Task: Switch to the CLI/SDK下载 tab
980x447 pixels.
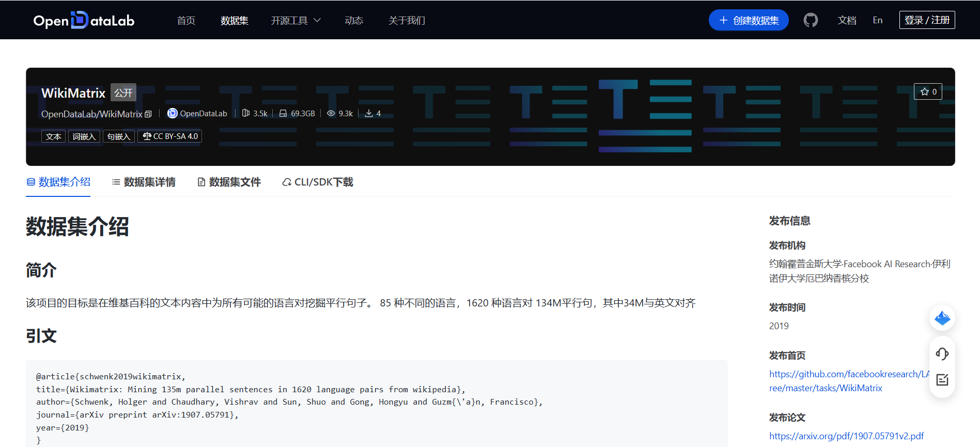Action: click(318, 182)
